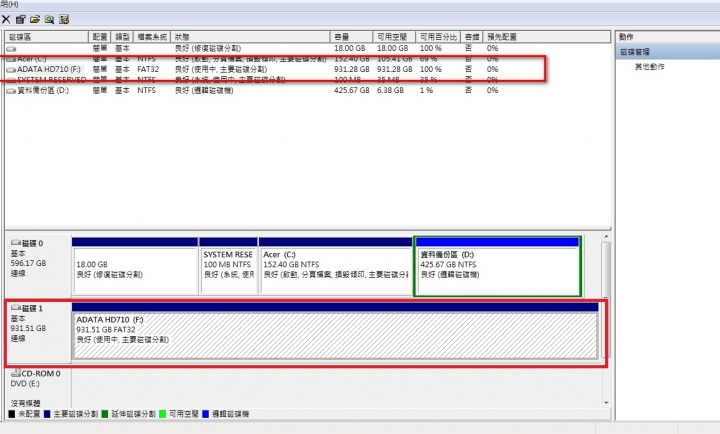Image resolution: width=720 pixels, height=434 pixels.
Task: Click the scroll down arrow in disk pane
Action: (606, 403)
